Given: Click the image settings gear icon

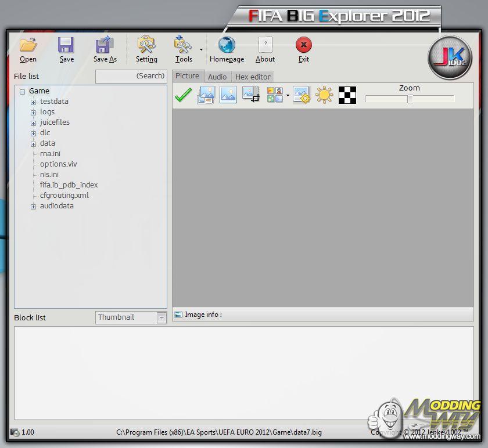Looking at the screenshot, I should 302,95.
